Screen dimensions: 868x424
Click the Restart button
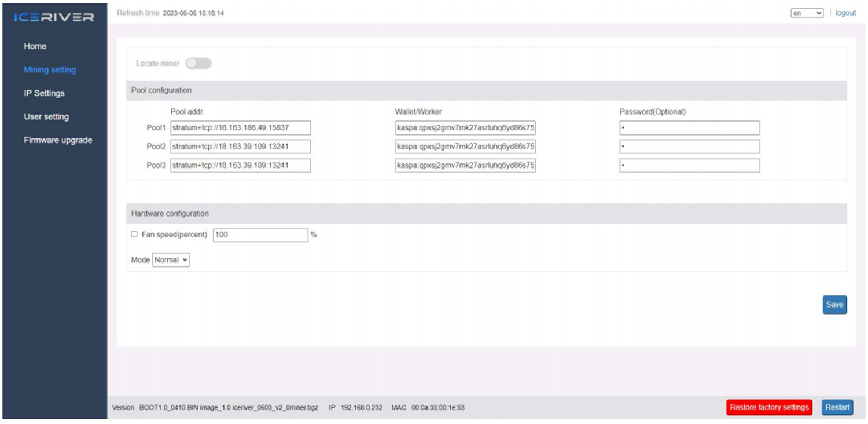pos(837,407)
